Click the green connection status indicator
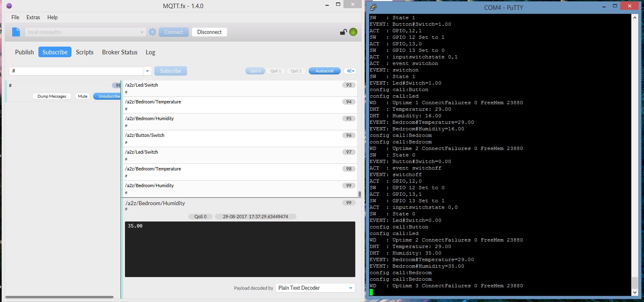 click(353, 32)
